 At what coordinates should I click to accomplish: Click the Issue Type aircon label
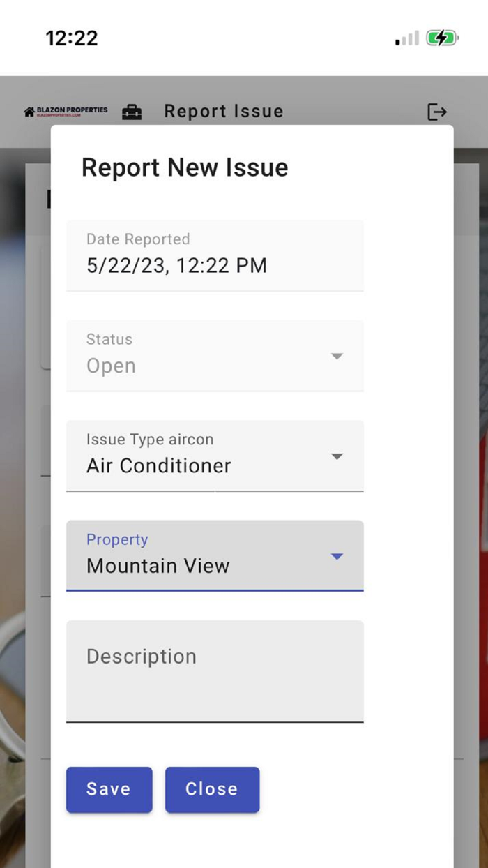(150, 440)
